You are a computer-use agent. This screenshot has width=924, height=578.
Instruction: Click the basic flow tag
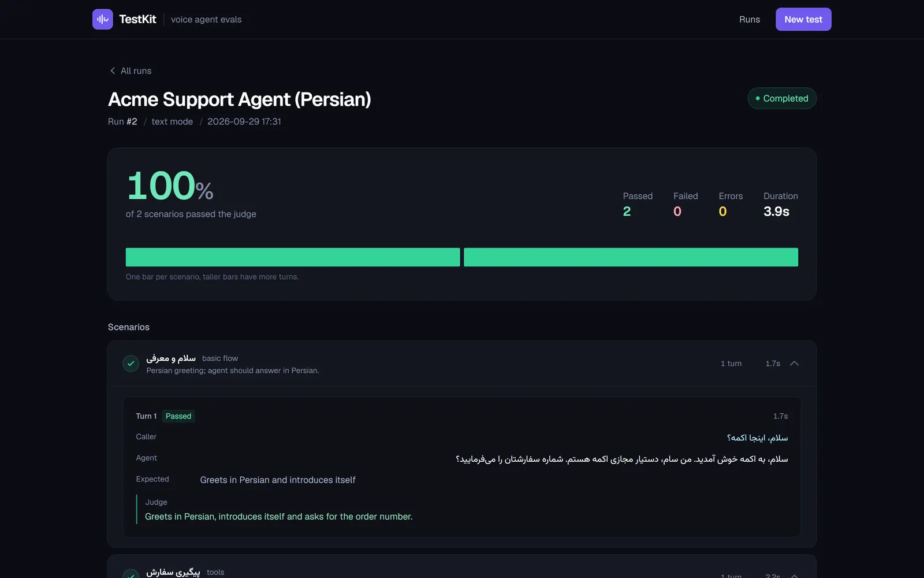(x=220, y=358)
